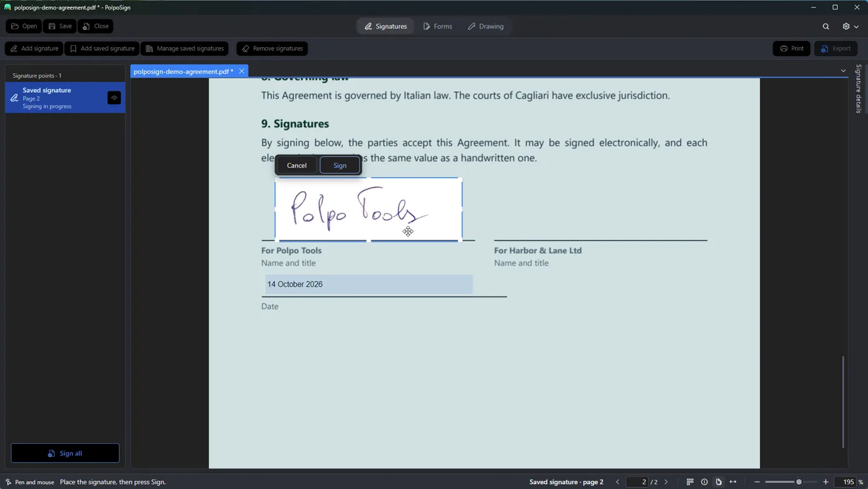
Task: Open search with the magnifier icon
Action: click(826, 26)
